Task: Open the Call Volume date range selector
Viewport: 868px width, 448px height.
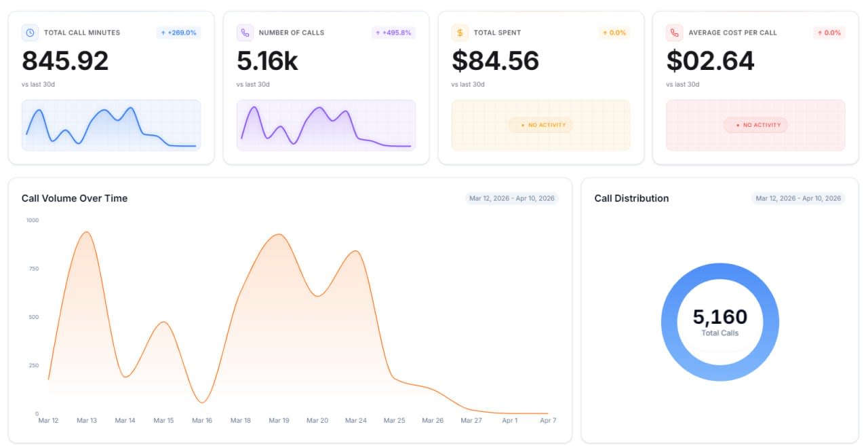Action: pyautogui.click(x=512, y=198)
